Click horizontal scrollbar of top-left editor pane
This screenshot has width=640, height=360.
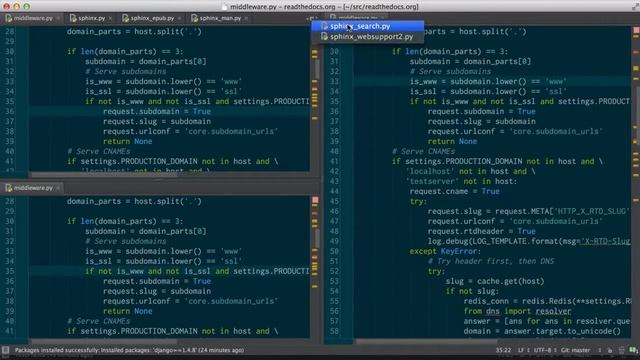click(104, 175)
